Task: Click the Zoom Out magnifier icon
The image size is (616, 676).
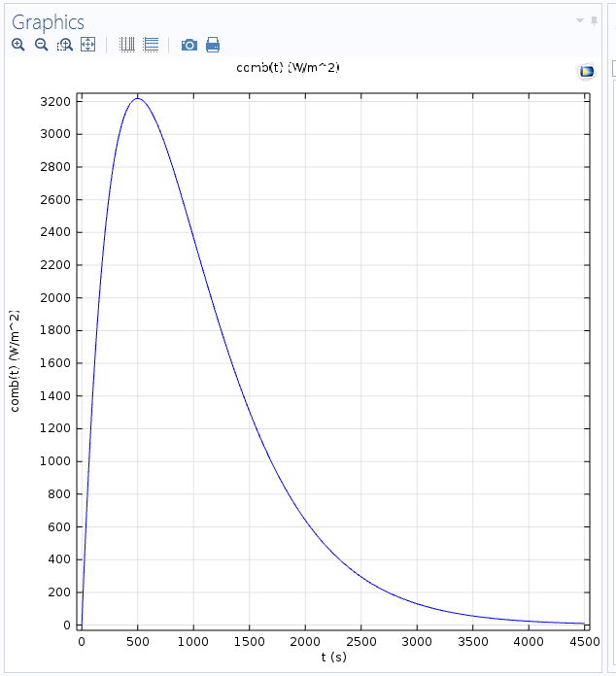Action: (42, 45)
